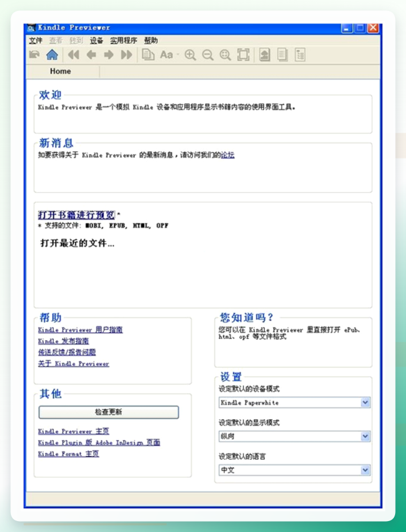Click the double-right next chapter arrow

(x=126, y=55)
